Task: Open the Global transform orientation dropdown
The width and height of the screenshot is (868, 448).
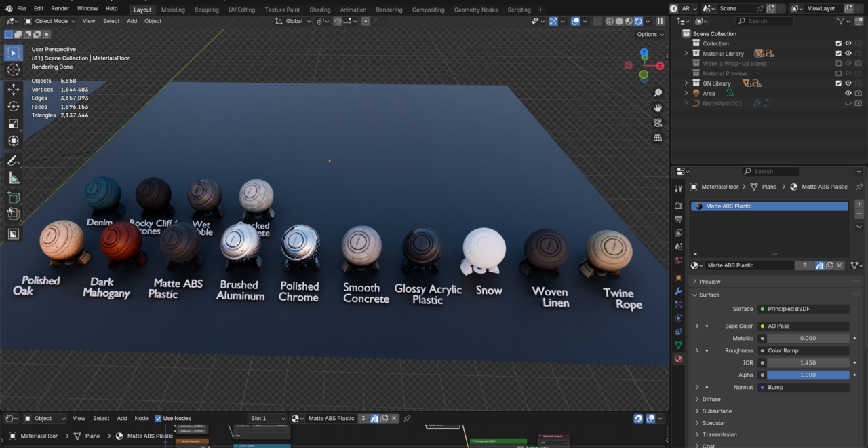Action: [294, 21]
